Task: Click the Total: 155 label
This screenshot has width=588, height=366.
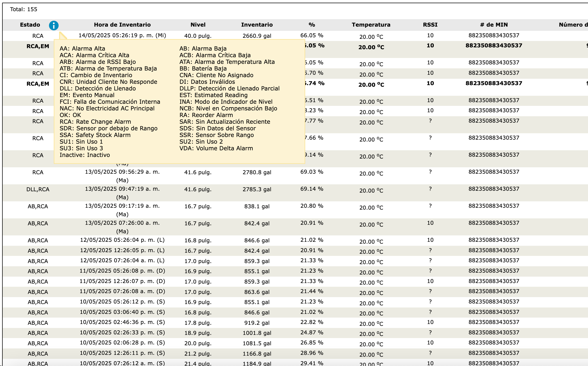Action: click(x=24, y=9)
